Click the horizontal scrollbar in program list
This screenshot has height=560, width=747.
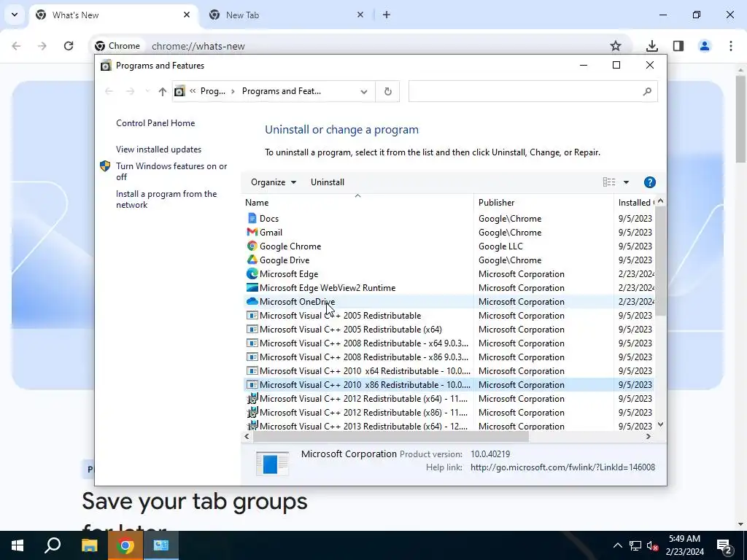click(x=390, y=436)
